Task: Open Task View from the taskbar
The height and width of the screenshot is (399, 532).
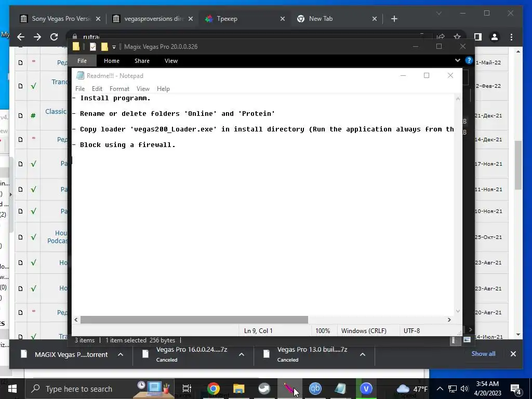Action: click(x=187, y=389)
